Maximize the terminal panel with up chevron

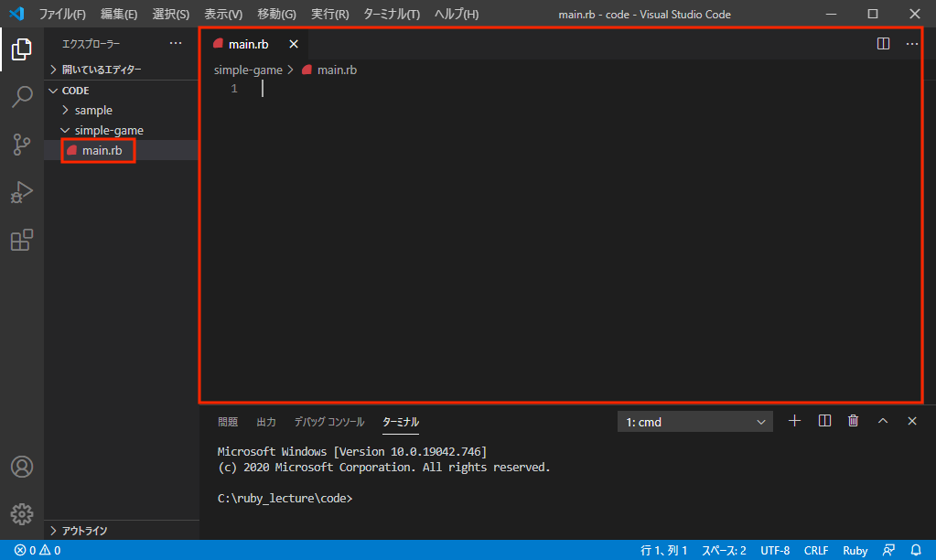pos(883,421)
